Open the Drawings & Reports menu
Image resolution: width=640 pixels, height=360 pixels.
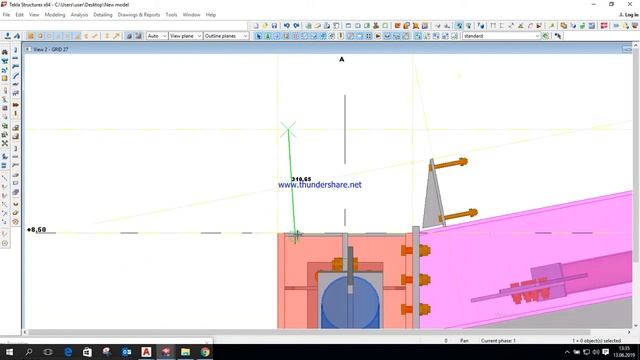(139, 15)
